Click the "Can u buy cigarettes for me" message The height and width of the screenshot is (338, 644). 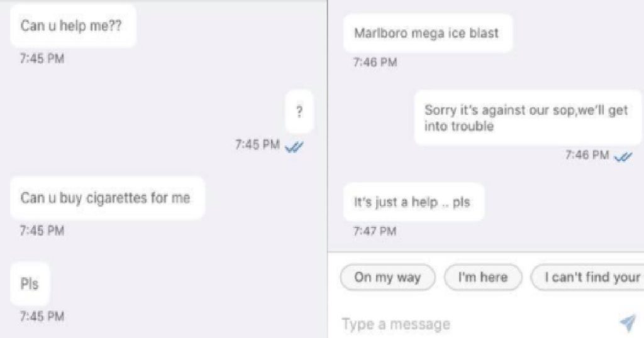(x=107, y=198)
